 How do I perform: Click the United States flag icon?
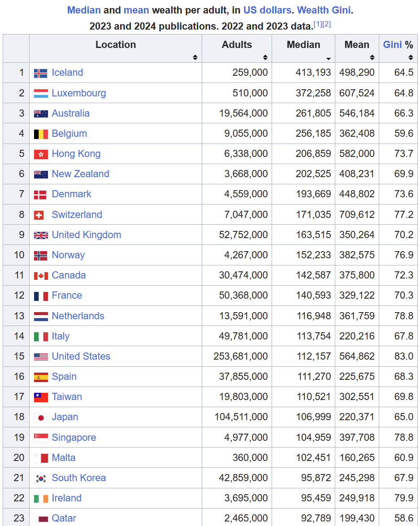[x=40, y=356]
